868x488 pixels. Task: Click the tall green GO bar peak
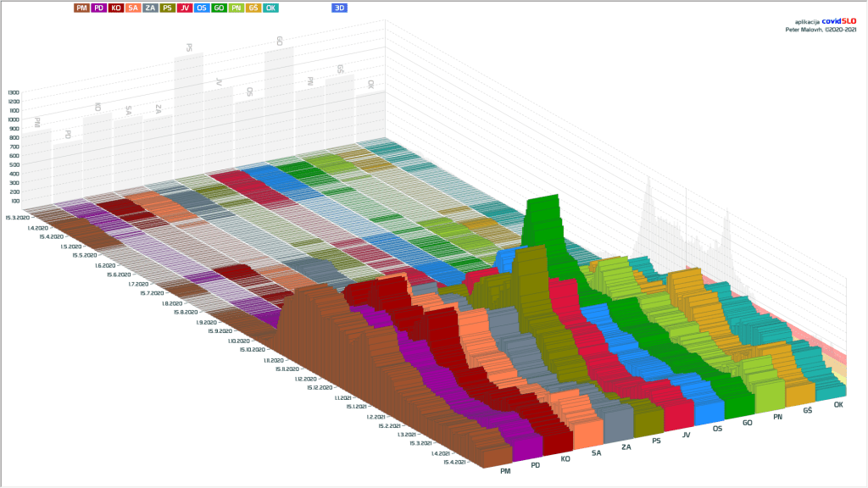coord(542,203)
